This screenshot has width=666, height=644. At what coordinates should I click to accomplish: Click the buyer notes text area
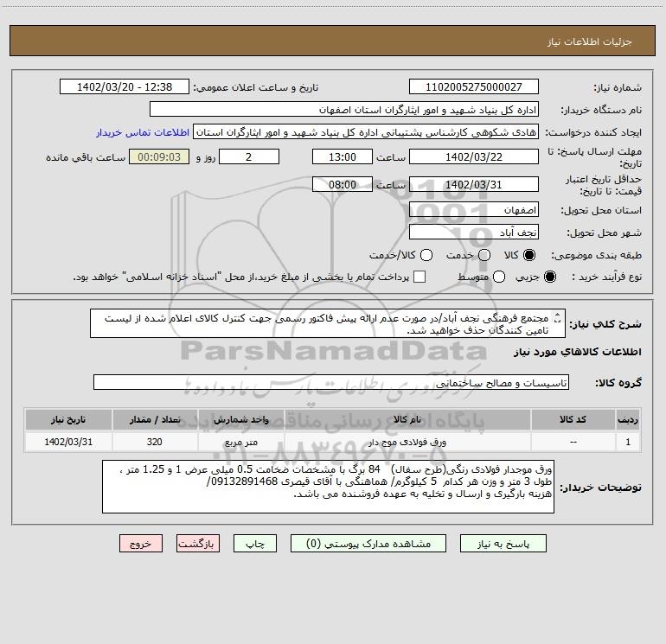pos(328,487)
